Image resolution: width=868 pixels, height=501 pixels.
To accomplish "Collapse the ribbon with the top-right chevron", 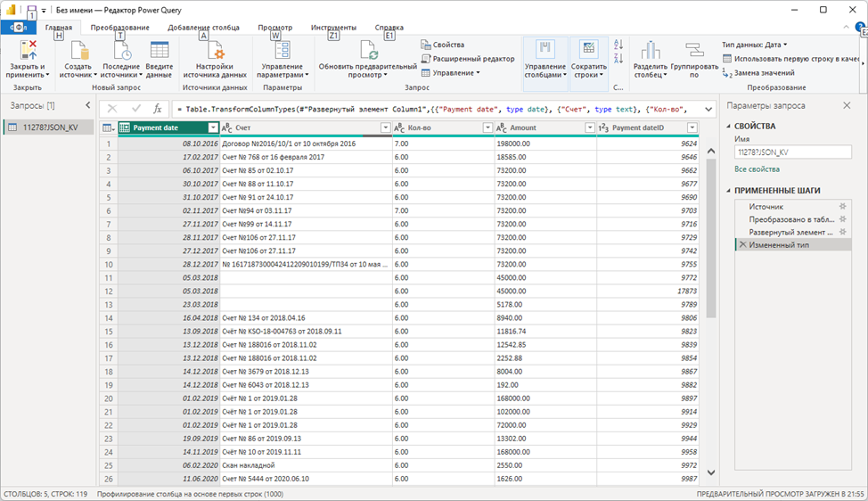I will coord(846,27).
